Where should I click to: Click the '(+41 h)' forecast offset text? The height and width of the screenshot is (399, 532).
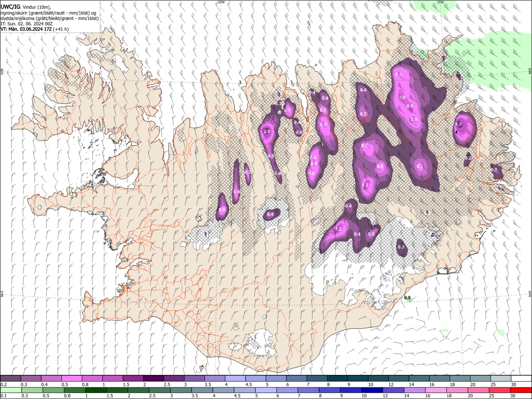pos(61,29)
